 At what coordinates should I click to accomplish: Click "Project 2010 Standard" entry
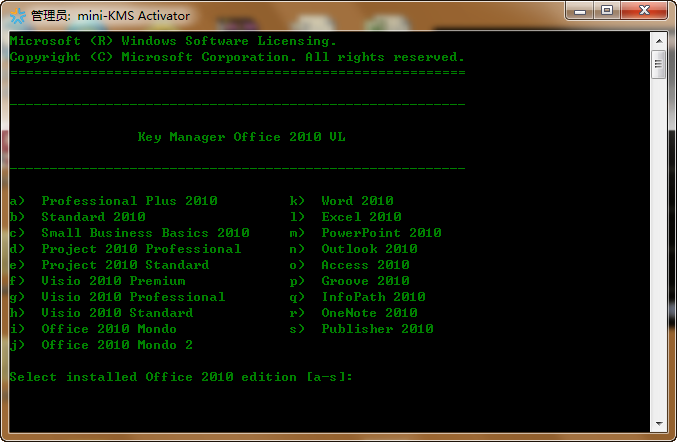click(125, 265)
